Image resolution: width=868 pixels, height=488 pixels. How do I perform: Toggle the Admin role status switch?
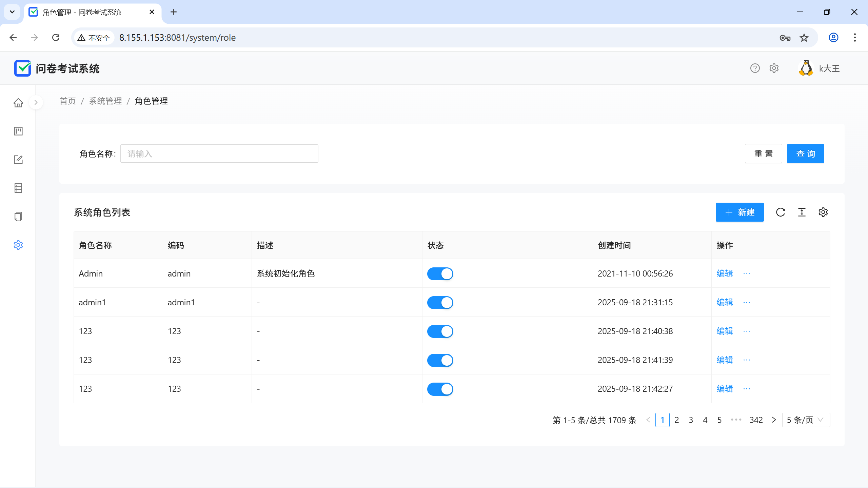(x=440, y=274)
